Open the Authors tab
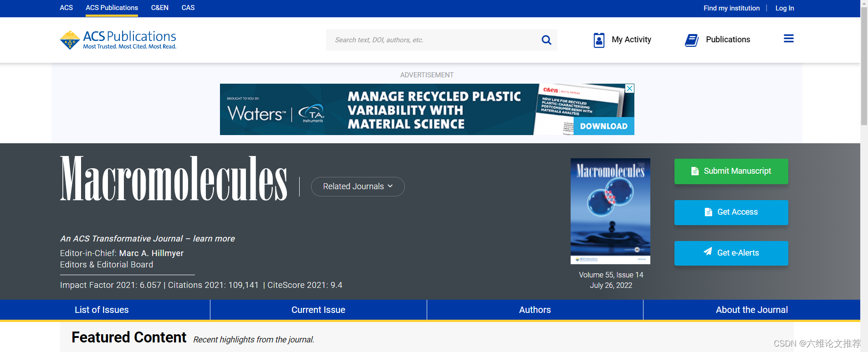Screen dimensions: 868x352 coord(535,310)
